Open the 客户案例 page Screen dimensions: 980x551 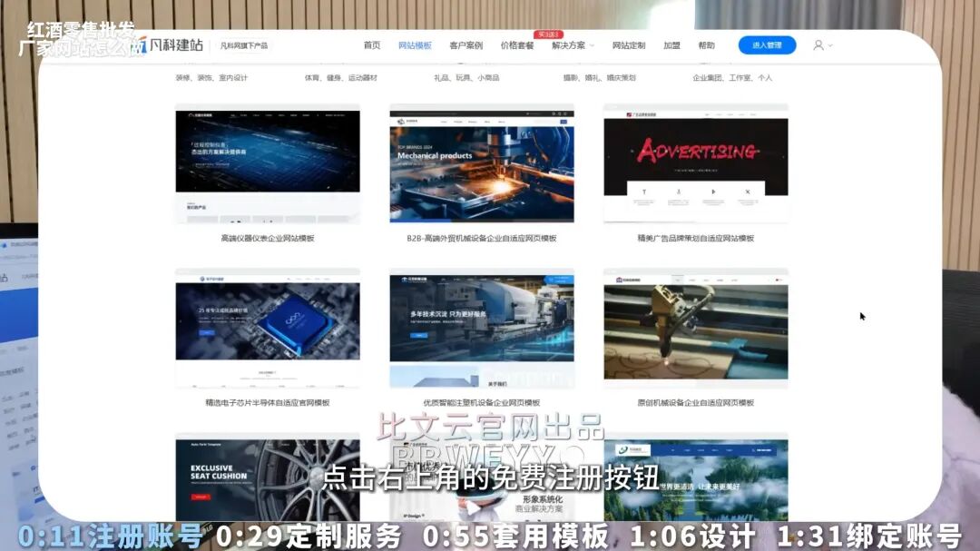point(465,45)
